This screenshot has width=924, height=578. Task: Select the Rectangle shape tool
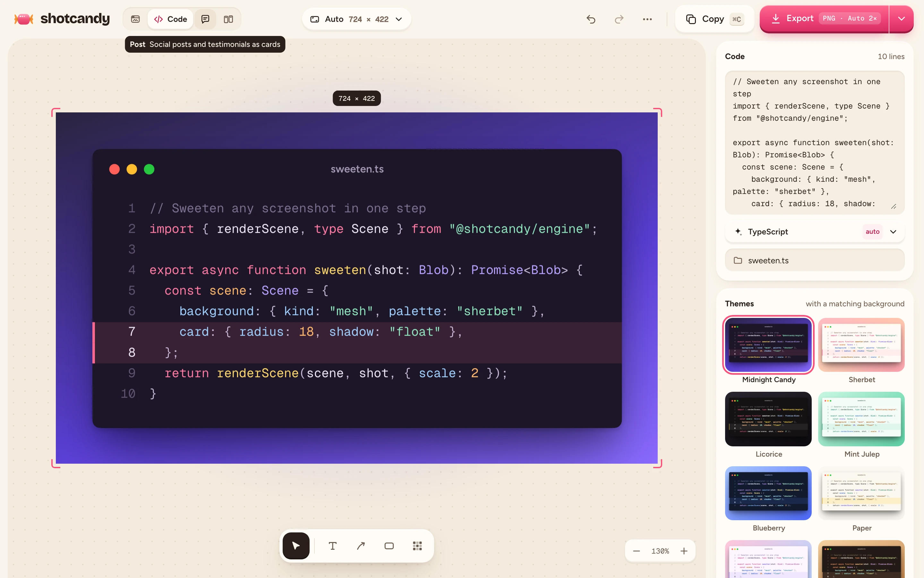[389, 546]
